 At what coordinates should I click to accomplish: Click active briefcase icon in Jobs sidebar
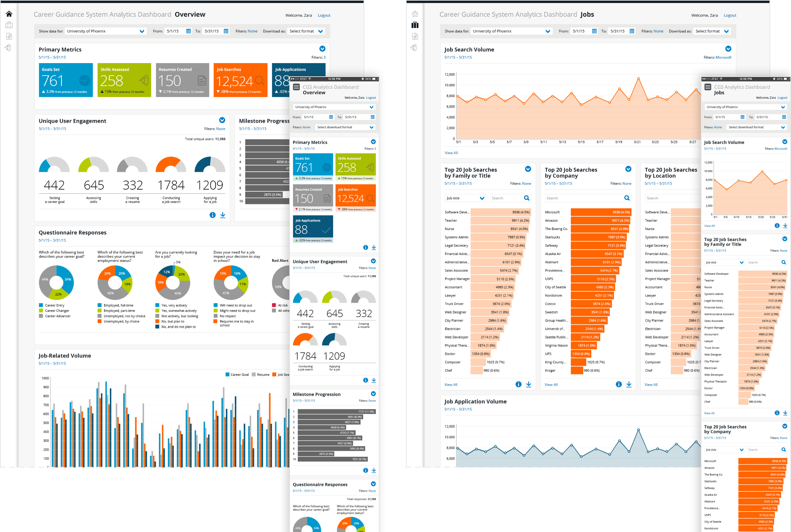coord(415,25)
